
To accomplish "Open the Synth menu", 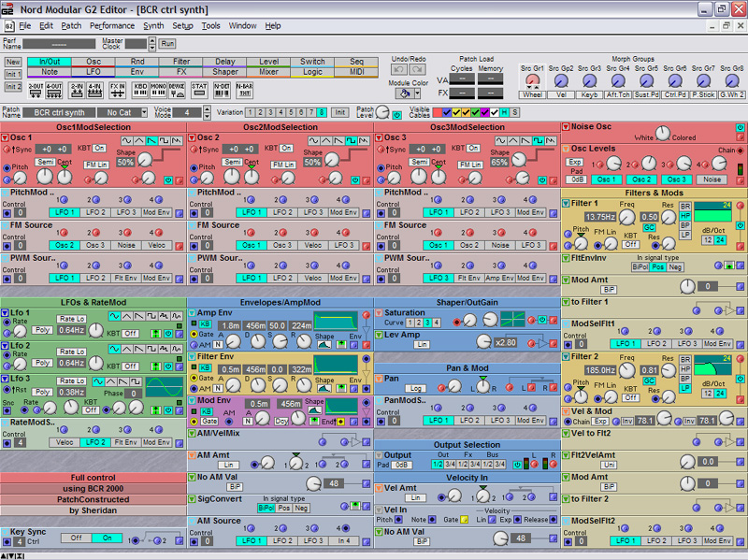I will [153, 26].
